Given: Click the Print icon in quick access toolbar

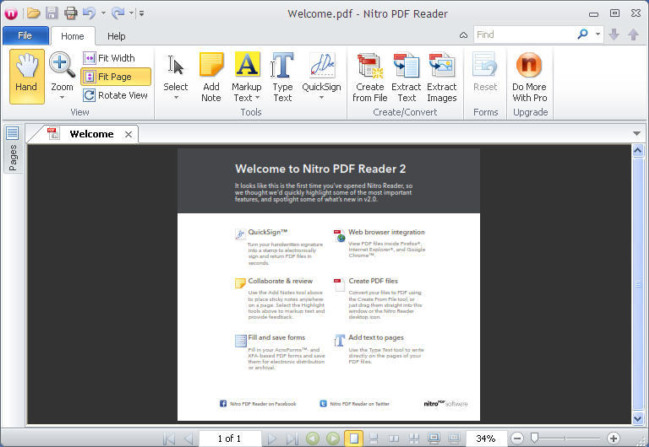Looking at the screenshot, I should click(x=71, y=13).
